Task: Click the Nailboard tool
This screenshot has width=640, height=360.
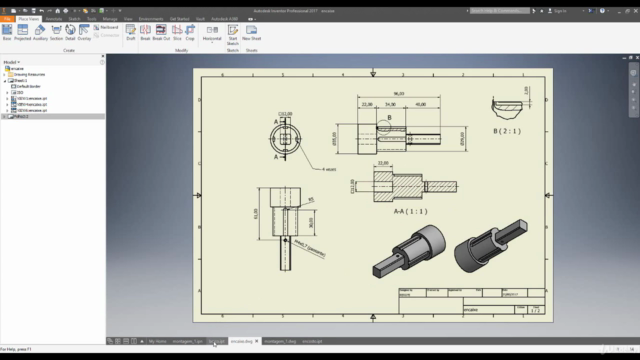Action: point(106,27)
